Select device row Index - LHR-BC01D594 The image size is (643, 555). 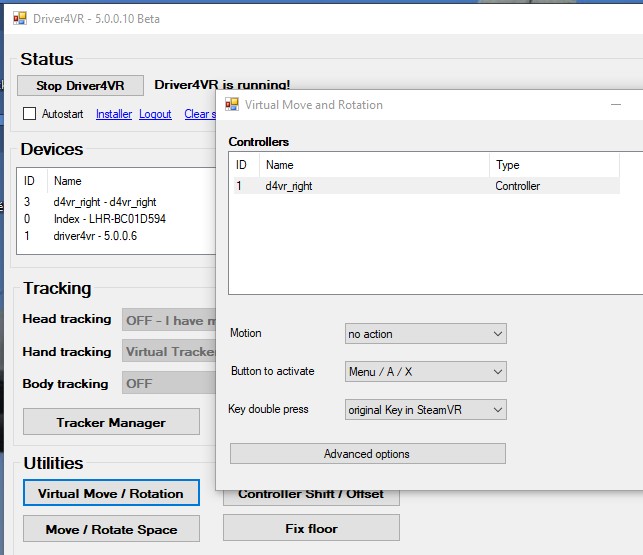pos(116,219)
